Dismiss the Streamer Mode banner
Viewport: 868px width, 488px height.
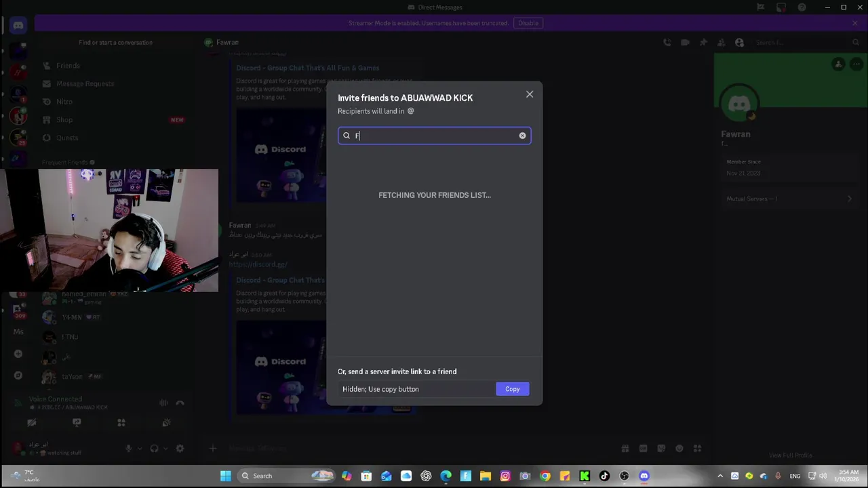[854, 23]
